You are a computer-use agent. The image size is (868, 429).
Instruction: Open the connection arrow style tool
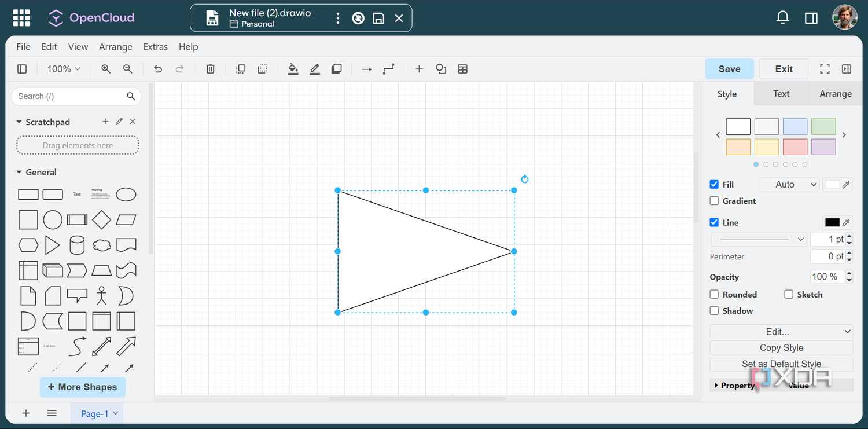[366, 69]
